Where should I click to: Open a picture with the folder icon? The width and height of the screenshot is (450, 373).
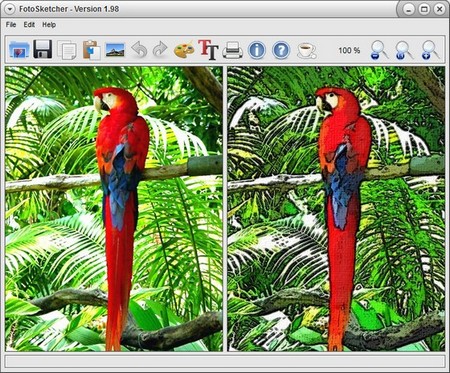(19, 50)
